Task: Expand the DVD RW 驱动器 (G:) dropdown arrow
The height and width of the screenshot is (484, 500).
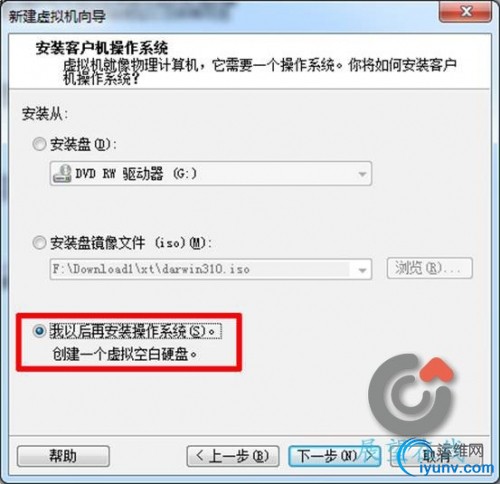Action: click(362, 174)
